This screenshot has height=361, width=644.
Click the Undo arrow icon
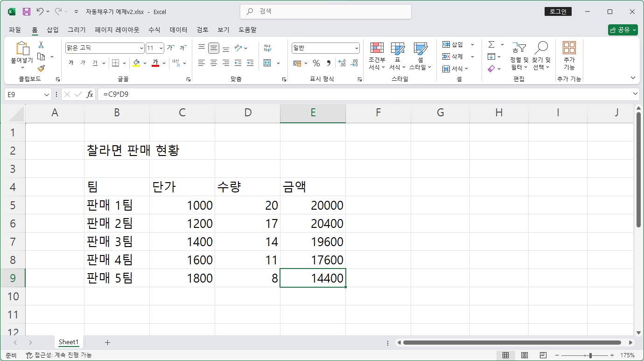(x=40, y=11)
